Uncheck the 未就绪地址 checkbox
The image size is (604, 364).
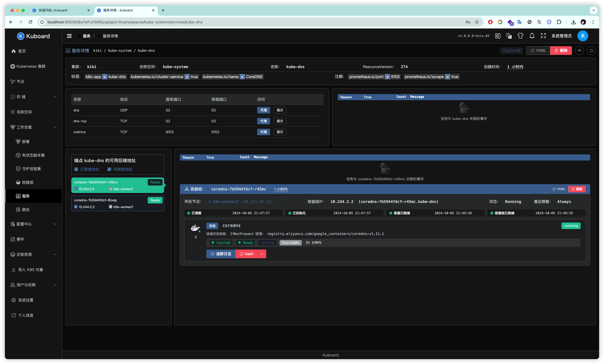(x=109, y=169)
